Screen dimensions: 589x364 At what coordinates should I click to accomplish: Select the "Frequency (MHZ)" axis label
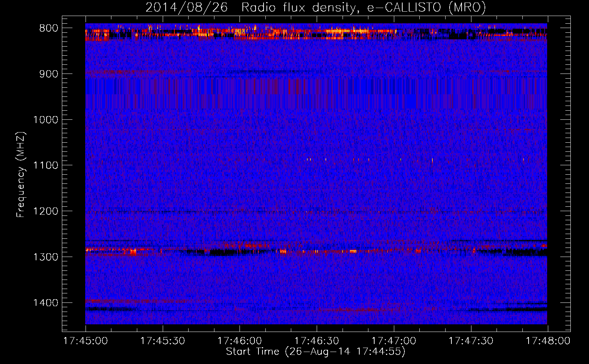tap(21, 175)
